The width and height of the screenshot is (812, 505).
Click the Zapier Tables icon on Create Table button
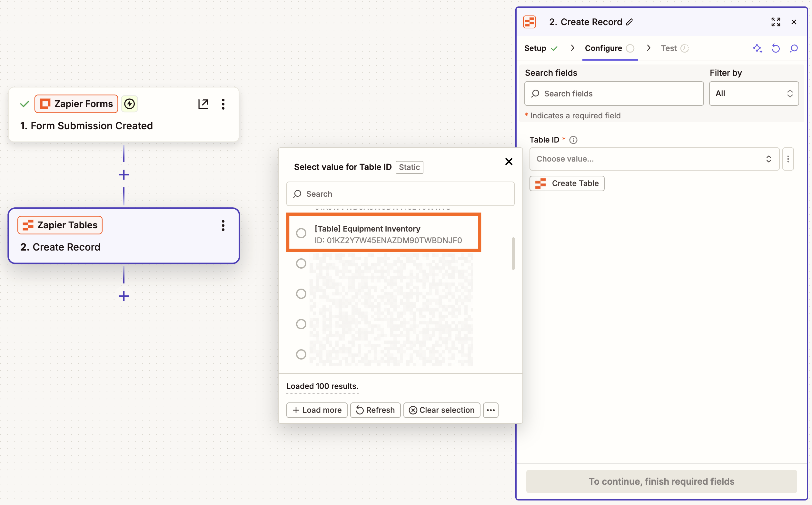540,183
